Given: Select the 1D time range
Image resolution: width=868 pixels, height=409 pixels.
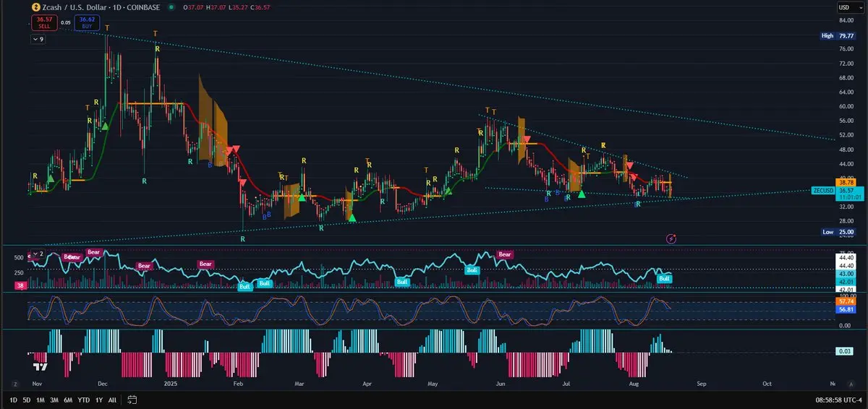Looking at the screenshot, I should click(x=14, y=400).
